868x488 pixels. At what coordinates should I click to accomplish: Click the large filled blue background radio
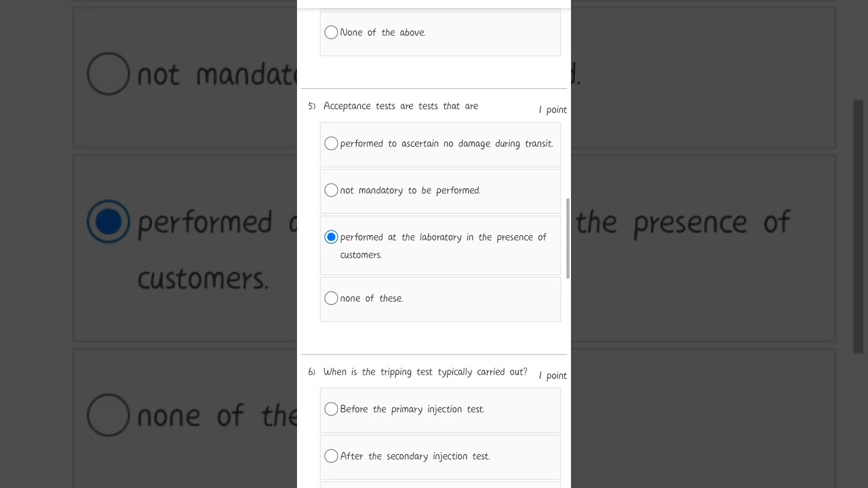108,222
